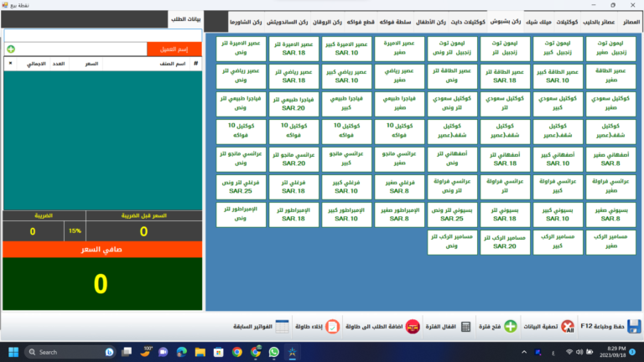The width and height of the screenshot is (644, 362).
Task: Select بسيوني لتر ونص SAR.25 product
Action: (x=453, y=215)
